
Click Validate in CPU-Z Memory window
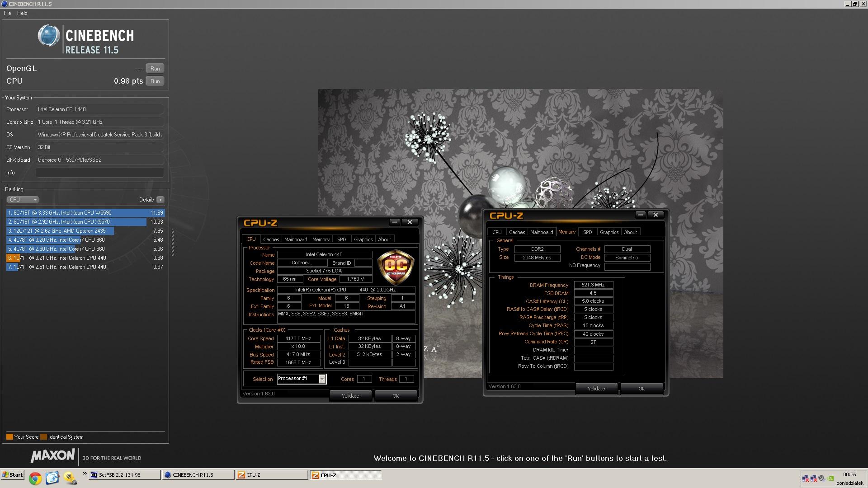tap(596, 389)
